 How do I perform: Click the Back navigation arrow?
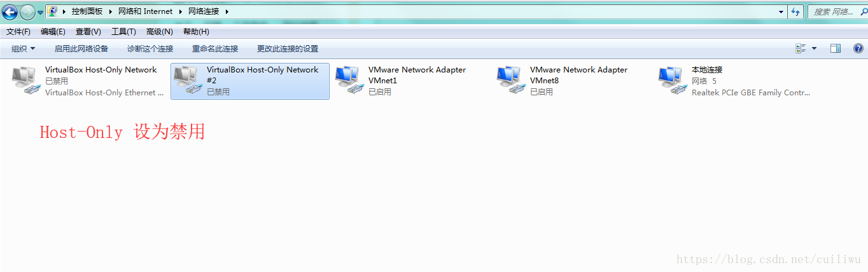click(x=10, y=11)
